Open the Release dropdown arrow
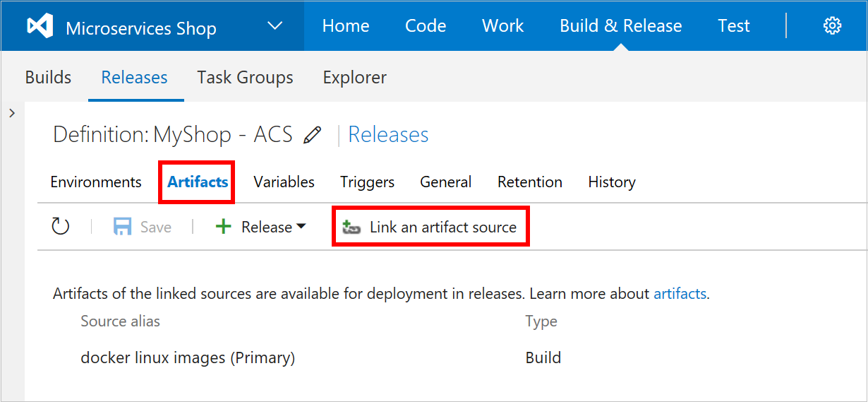 pos(301,227)
